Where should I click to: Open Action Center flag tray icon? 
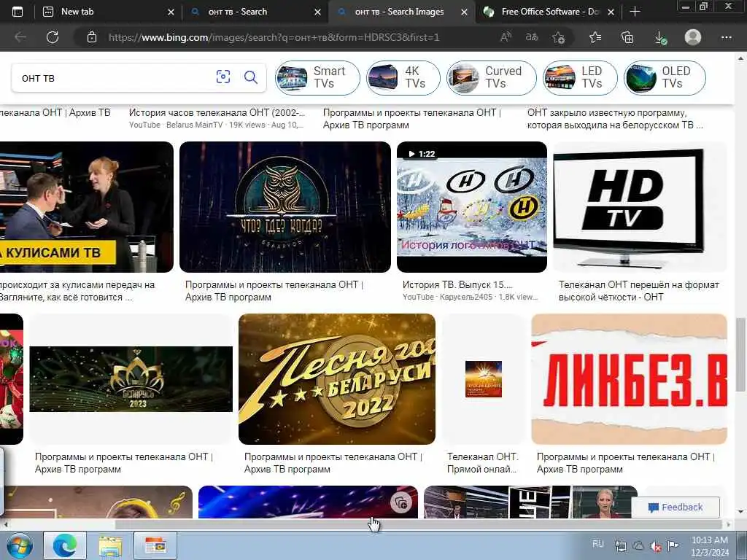coord(673,545)
